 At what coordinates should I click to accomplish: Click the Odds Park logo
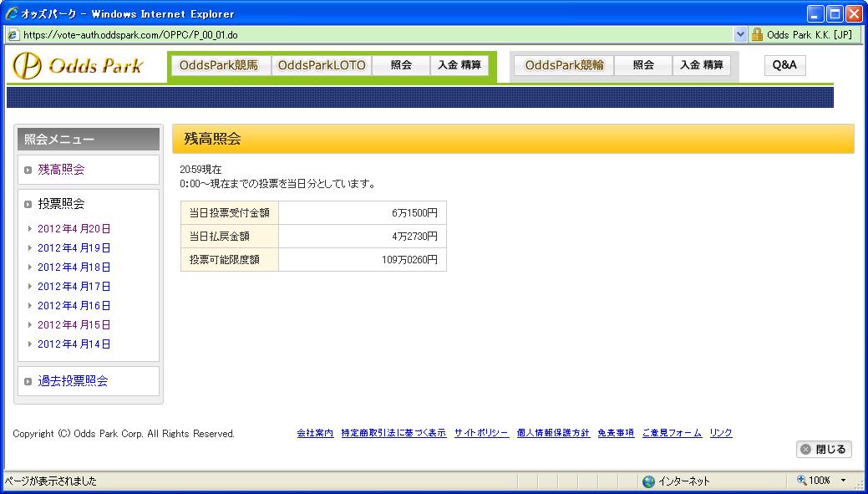(x=78, y=66)
